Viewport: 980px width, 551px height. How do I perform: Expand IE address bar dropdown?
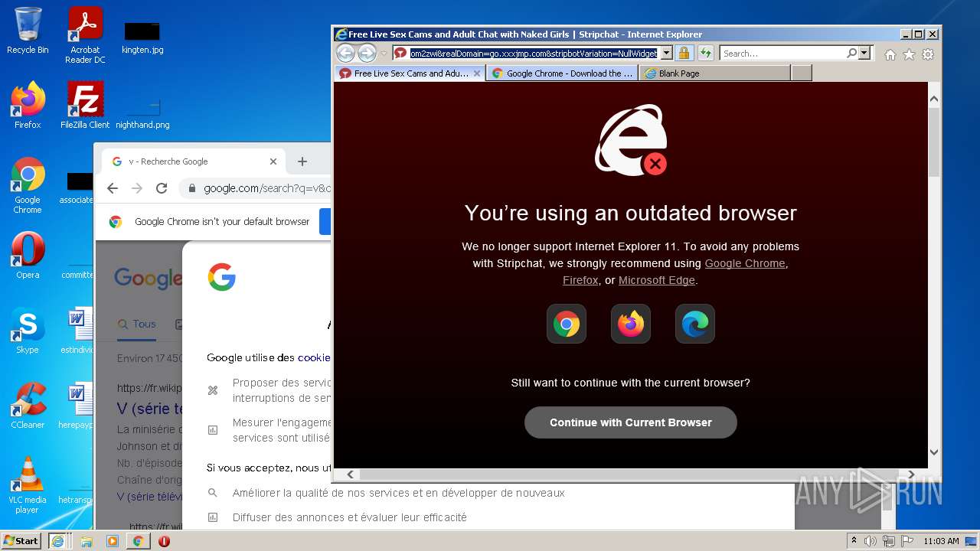coord(666,53)
